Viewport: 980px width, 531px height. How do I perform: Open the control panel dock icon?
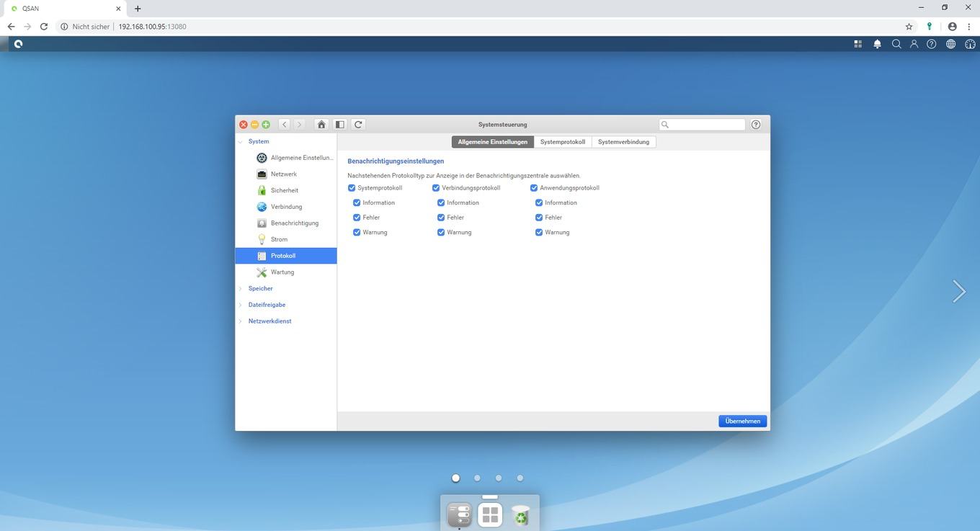(x=460, y=514)
